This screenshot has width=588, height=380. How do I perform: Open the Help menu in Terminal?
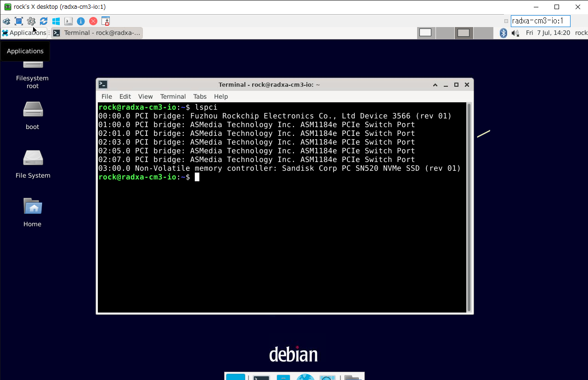(221, 96)
